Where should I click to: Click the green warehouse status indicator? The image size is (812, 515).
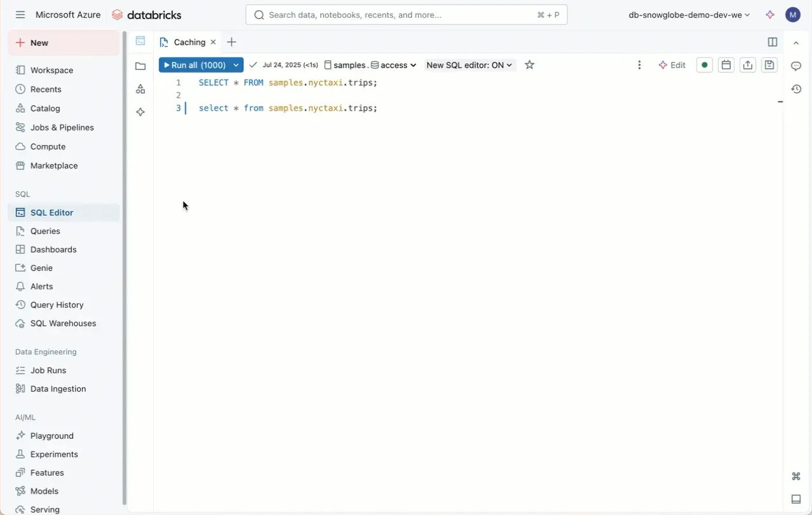tap(705, 65)
